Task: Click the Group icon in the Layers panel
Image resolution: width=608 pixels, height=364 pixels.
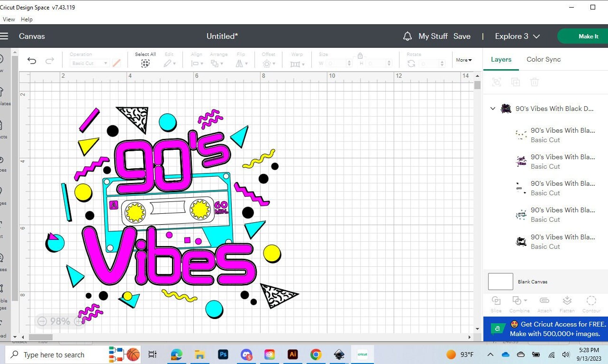Action: pyautogui.click(x=496, y=82)
